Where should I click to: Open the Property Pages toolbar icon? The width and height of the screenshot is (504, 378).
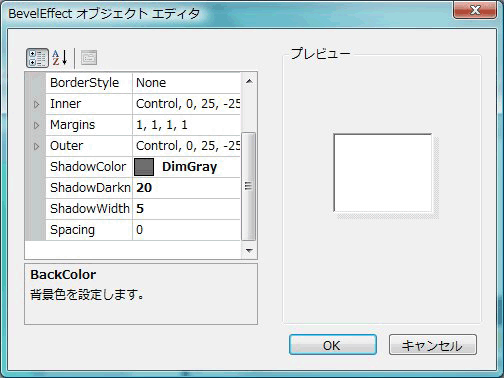89,58
